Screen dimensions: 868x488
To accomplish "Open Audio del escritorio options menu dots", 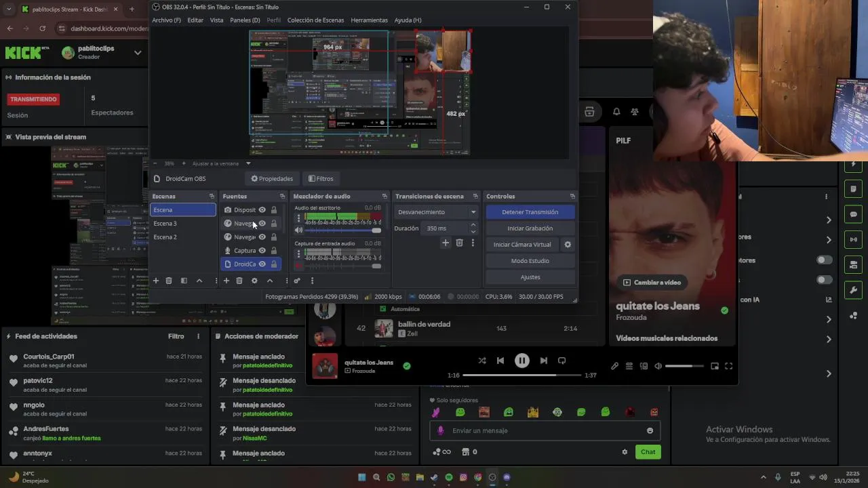I will click(x=298, y=218).
